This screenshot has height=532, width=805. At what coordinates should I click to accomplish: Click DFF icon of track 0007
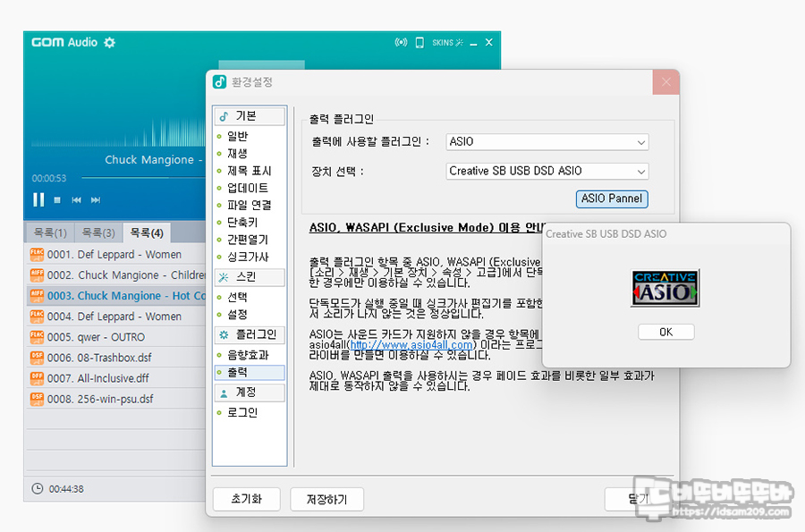point(37,378)
